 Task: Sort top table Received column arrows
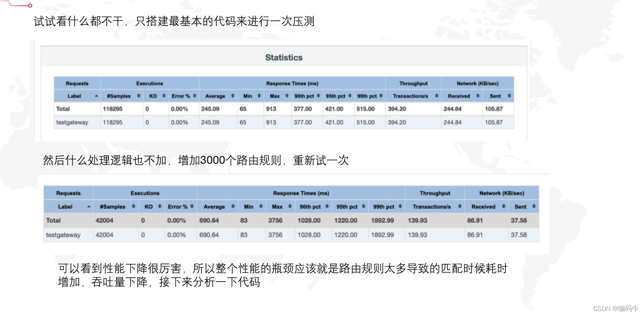pos(477,96)
